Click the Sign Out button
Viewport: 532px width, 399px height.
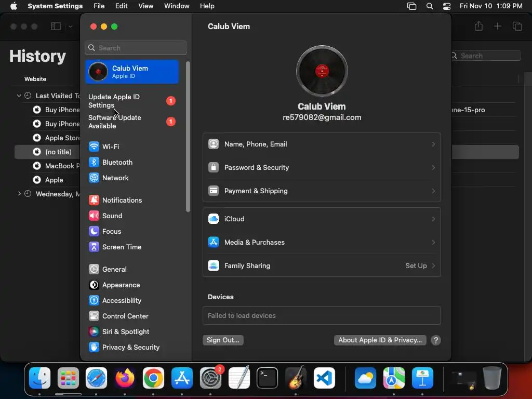coord(223,340)
